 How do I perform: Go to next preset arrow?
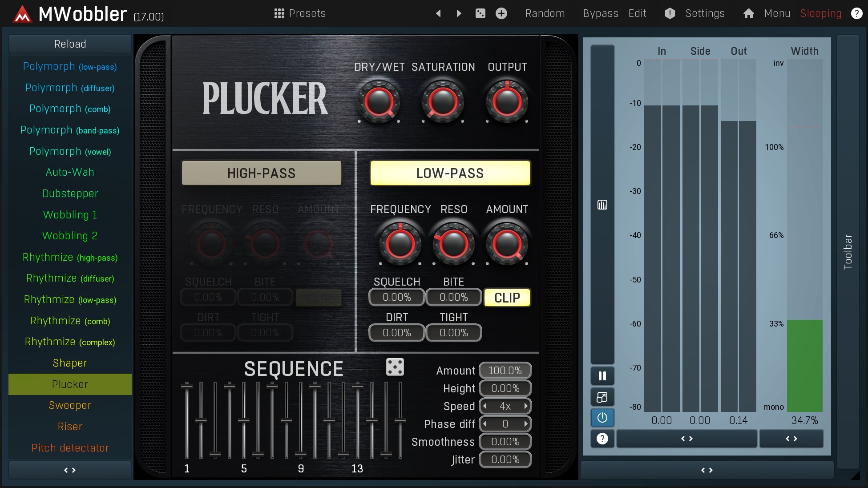(x=459, y=13)
